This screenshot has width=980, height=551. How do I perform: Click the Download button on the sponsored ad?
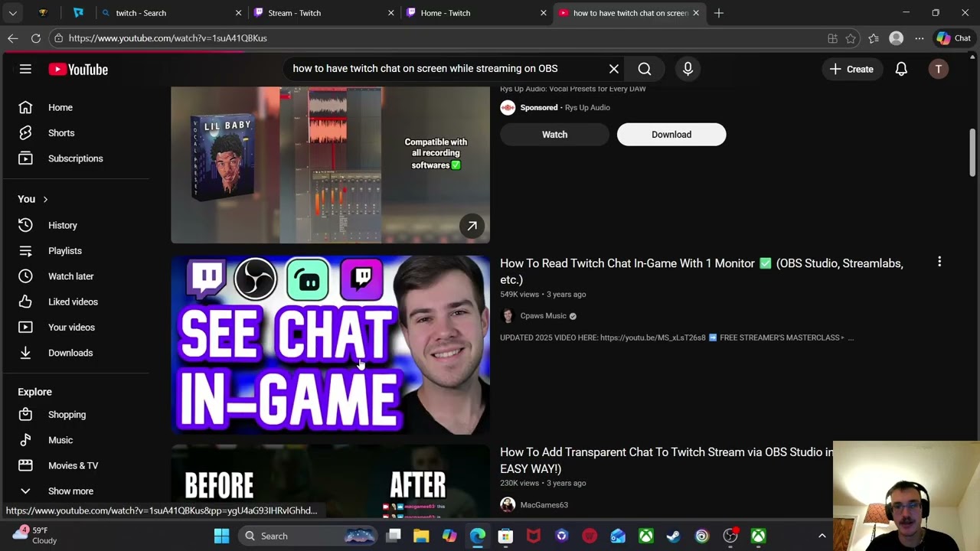(x=671, y=135)
